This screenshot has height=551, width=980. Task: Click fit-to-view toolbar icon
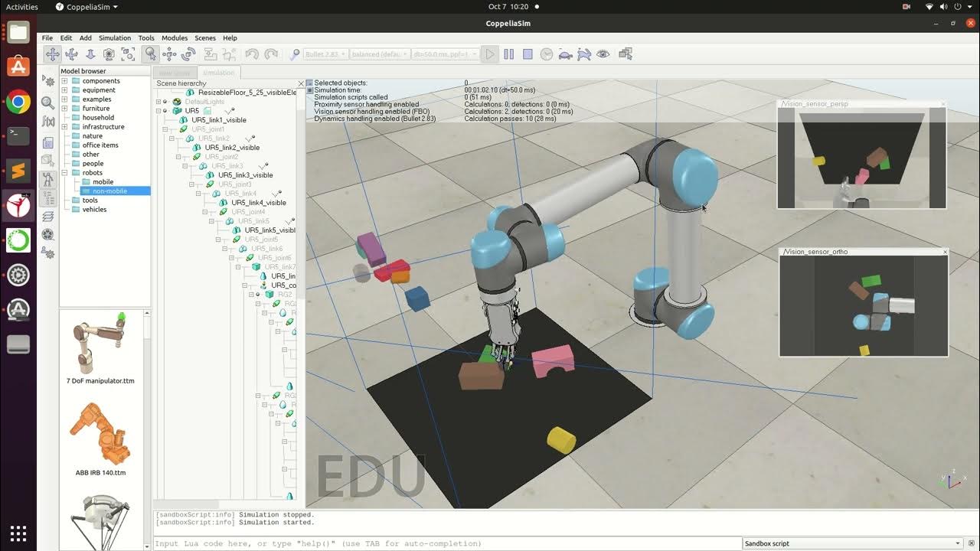click(128, 54)
